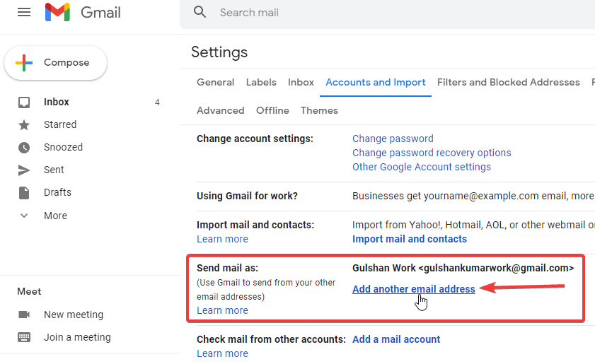595x364 pixels.
Task: Open the Labels settings tab
Action: click(x=261, y=82)
